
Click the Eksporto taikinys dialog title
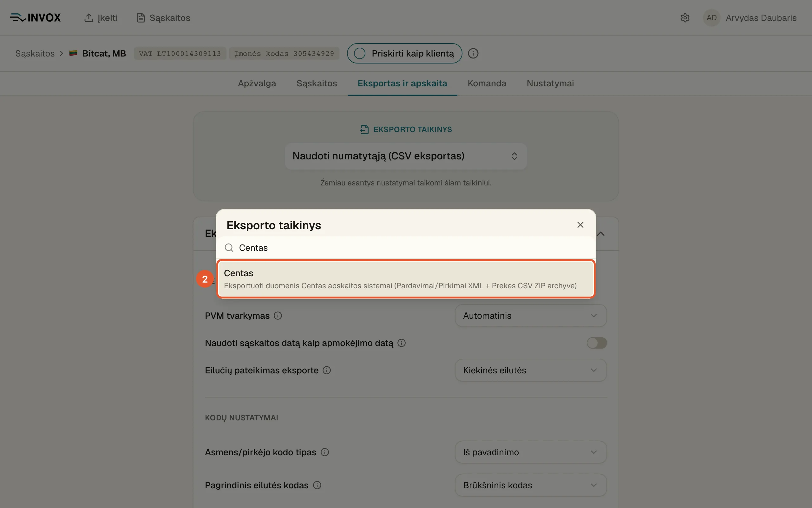274,225
